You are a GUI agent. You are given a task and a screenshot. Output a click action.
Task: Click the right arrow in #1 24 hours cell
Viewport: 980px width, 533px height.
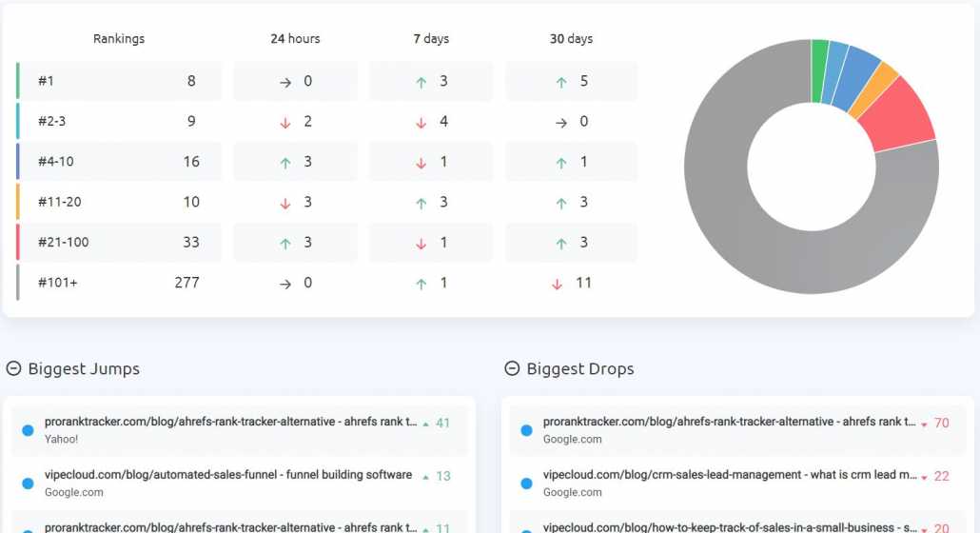coord(285,82)
